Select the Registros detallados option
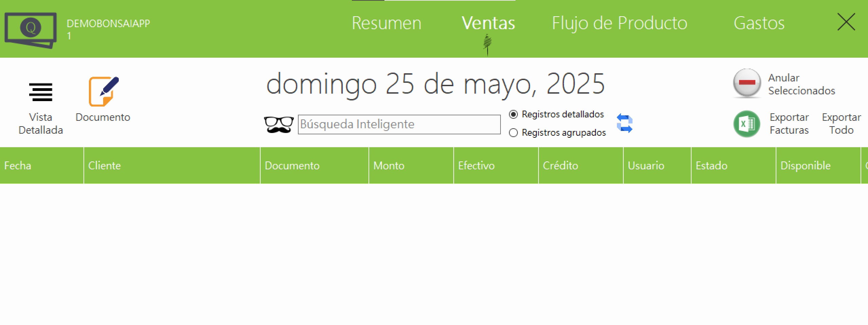The width and height of the screenshot is (868, 325). [513, 115]
